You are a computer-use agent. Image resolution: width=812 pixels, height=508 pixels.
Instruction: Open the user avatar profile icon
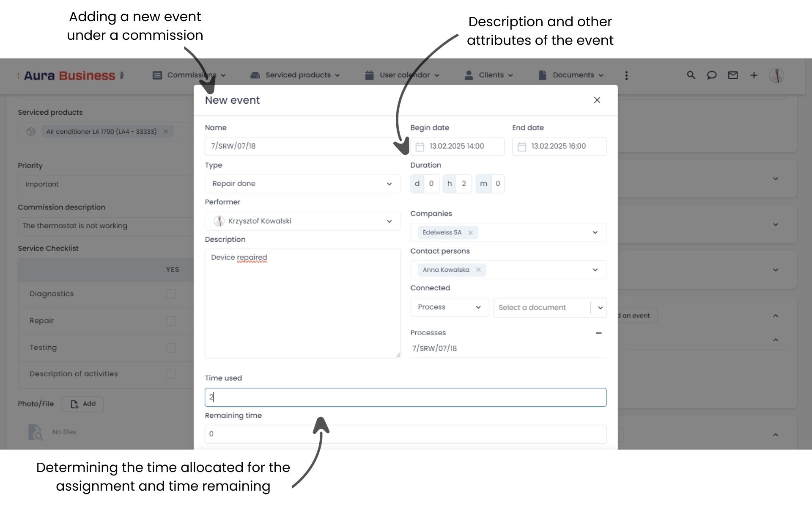(776, 75)
